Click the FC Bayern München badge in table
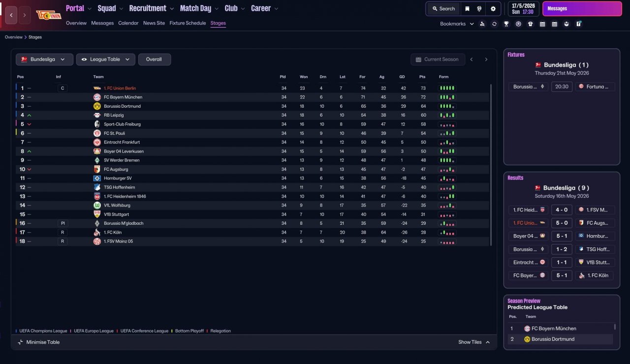 tap(97, 97)
